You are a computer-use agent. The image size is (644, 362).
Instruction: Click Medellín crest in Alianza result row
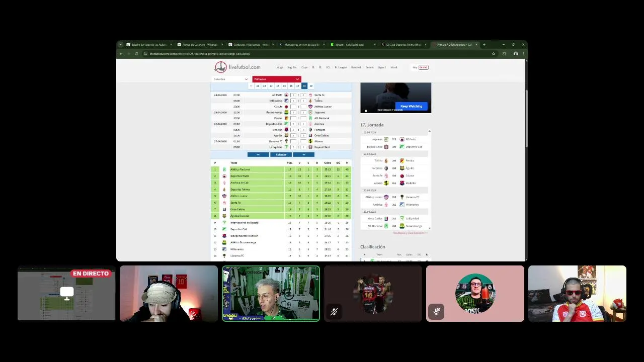pyautogui.click(x=401, y=183)
